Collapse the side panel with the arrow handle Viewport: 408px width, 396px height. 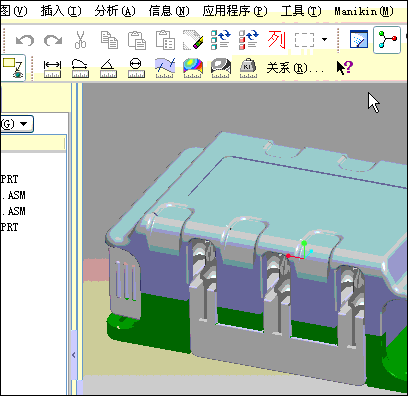coord(74,355)
